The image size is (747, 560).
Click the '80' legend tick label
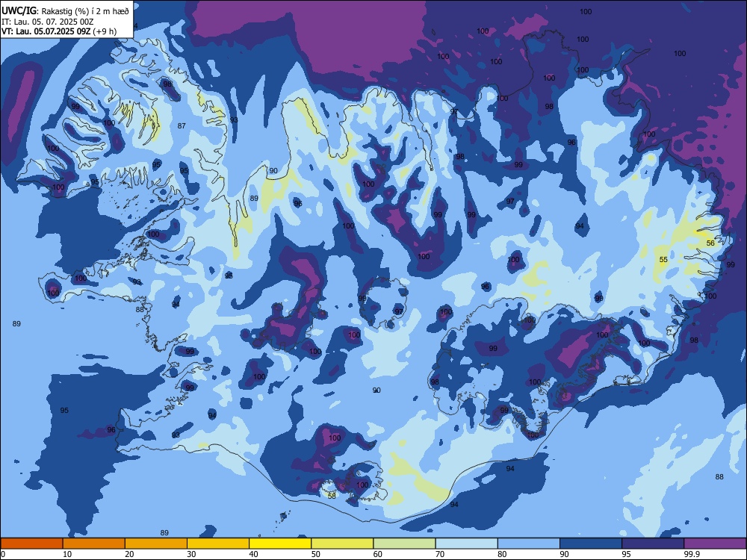pyautogui.click(x=502, y=554)
